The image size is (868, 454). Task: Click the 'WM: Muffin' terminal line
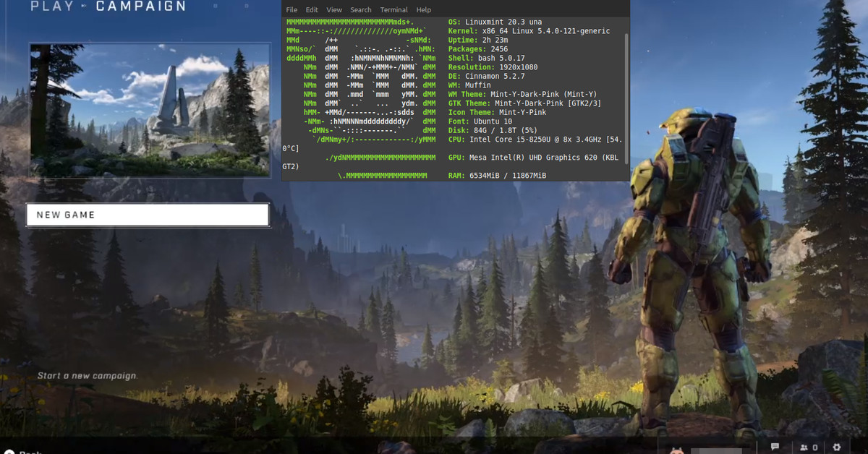pyautogui.click(x=469, y=85)
